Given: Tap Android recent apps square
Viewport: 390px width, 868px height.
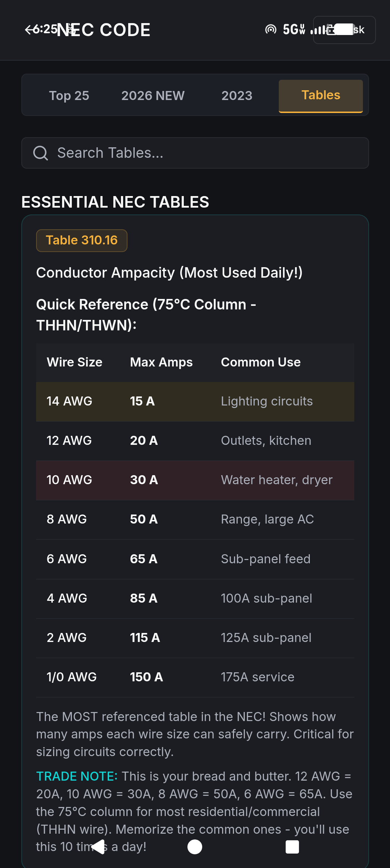Looking at the screenshot, I should coord(292,847).
